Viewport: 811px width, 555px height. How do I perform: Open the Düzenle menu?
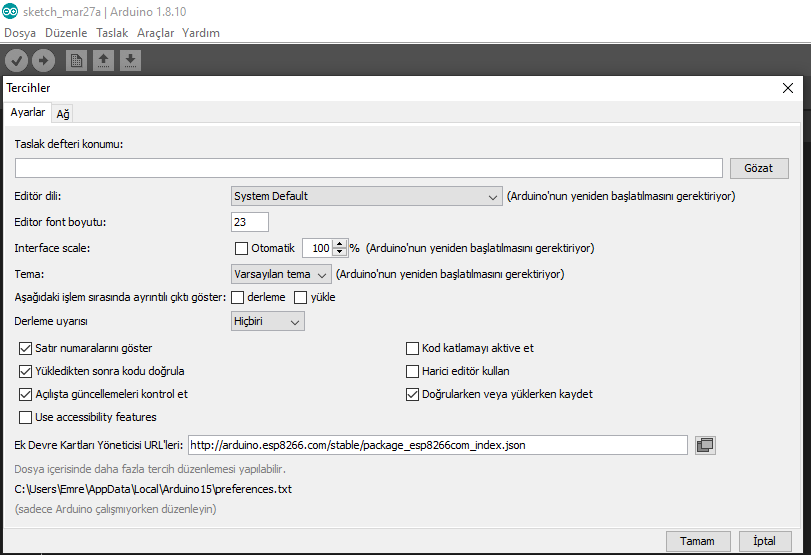click(x=66, y=33)
